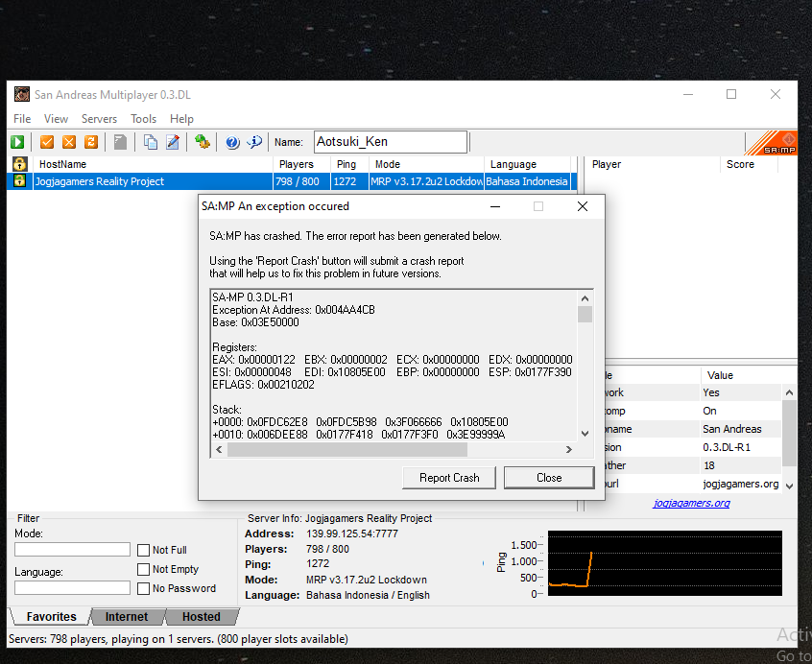812x664 pixels.
Task: Click Exception At Address line in report
Action: (x=293, y=310)
